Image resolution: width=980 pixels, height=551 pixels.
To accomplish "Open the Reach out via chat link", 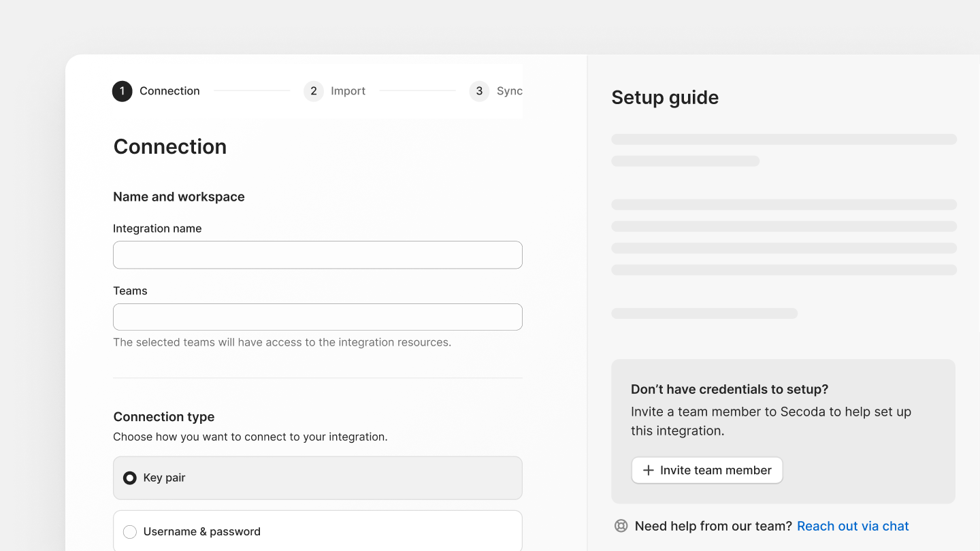I will click(853, 526).
